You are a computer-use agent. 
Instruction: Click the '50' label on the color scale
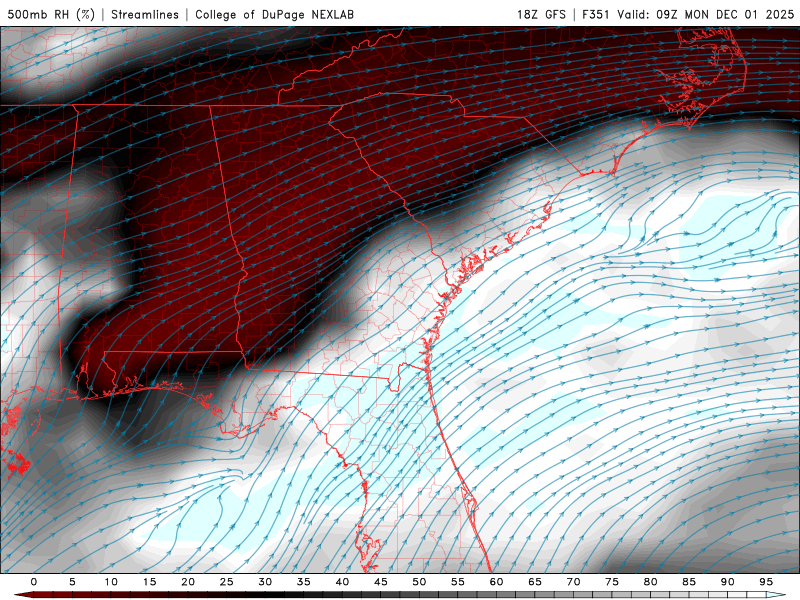click(419, 582)
